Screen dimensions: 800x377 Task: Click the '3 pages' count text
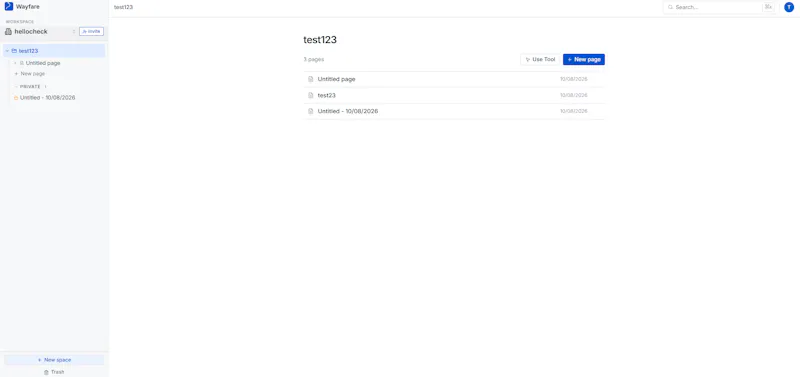click(314, 60)
